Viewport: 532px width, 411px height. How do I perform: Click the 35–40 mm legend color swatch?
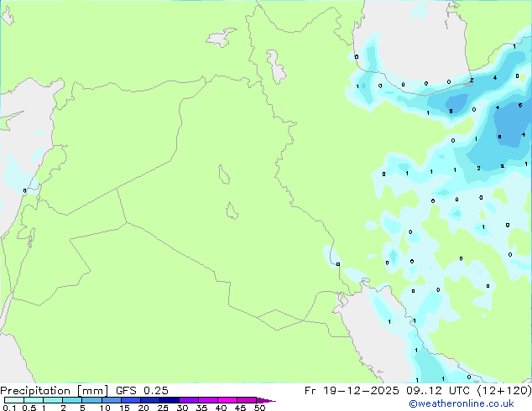click(x=208, y=400)
